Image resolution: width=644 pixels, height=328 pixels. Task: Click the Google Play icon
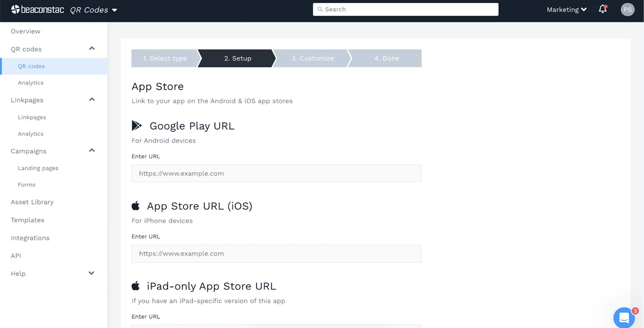pos(136,126)
